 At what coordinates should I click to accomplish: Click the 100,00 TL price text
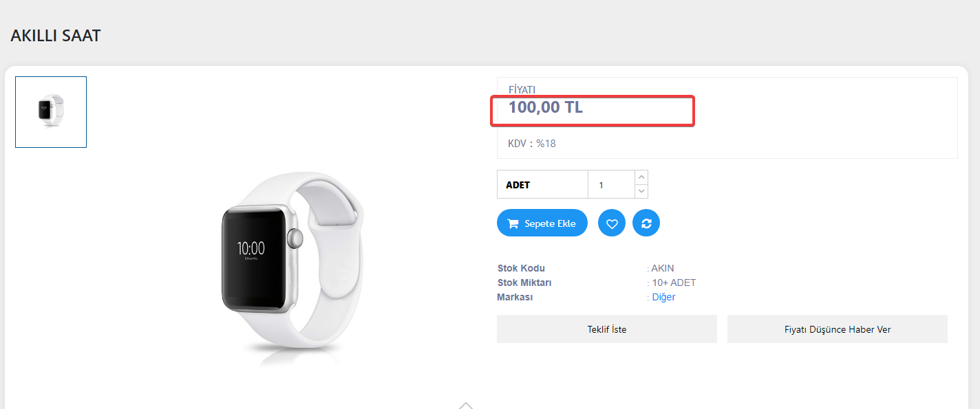tap(546, 107)
